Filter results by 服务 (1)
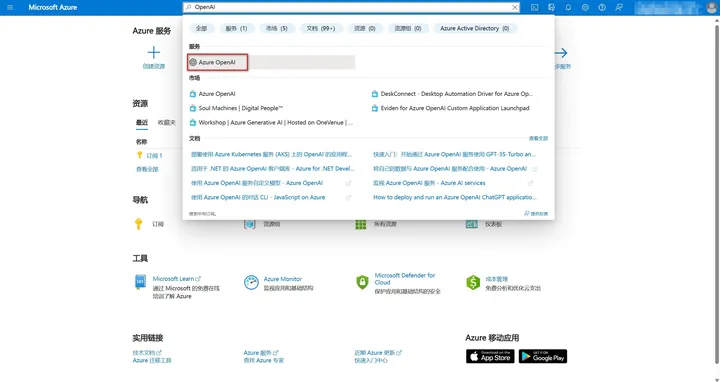Image resolution: width=720 pixels, height=382 pixels. point(236,28)
